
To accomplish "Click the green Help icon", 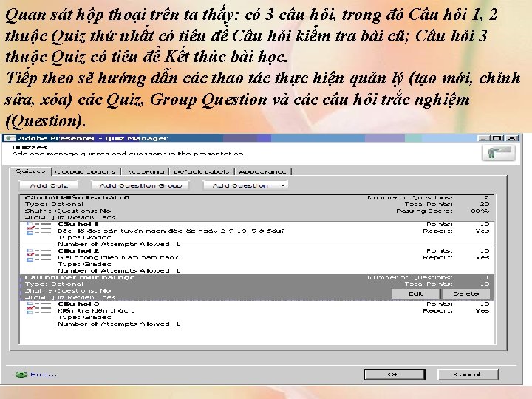I will click(21, 375).
